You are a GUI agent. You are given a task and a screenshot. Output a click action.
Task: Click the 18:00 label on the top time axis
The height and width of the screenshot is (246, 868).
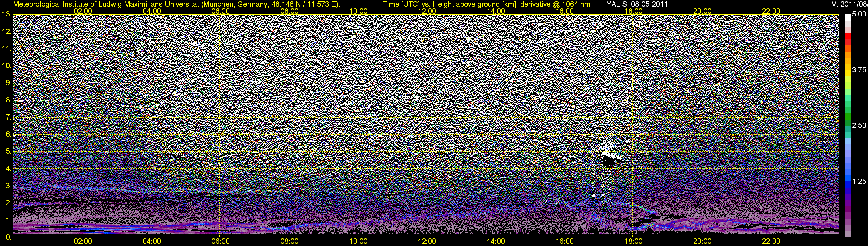click(x=633, y=11)
